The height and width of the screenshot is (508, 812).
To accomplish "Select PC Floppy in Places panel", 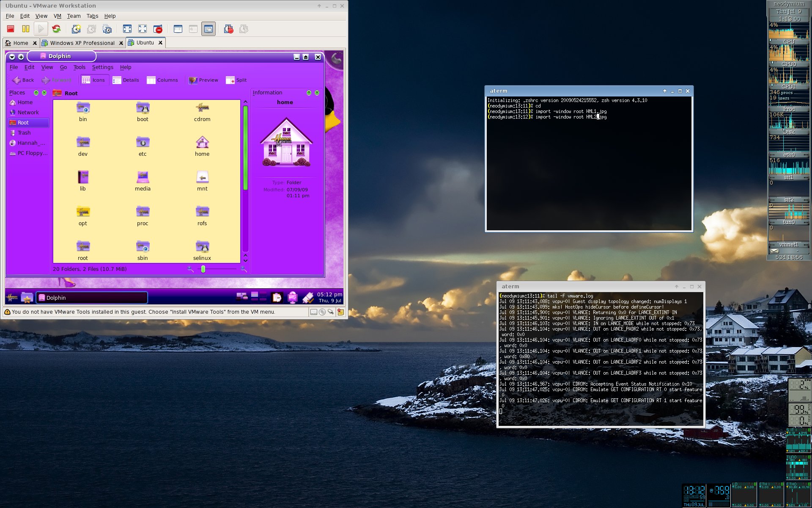I will coord(28,153).
